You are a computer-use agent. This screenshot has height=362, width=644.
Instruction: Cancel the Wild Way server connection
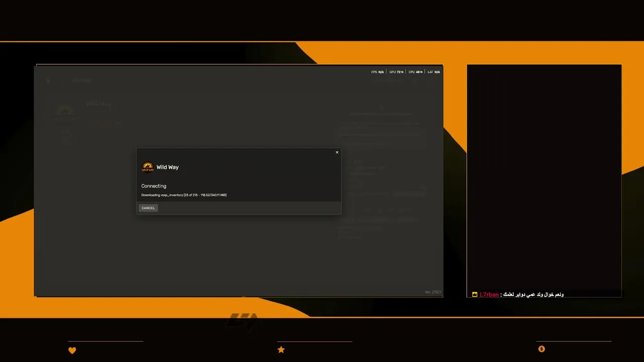point(148,208)
